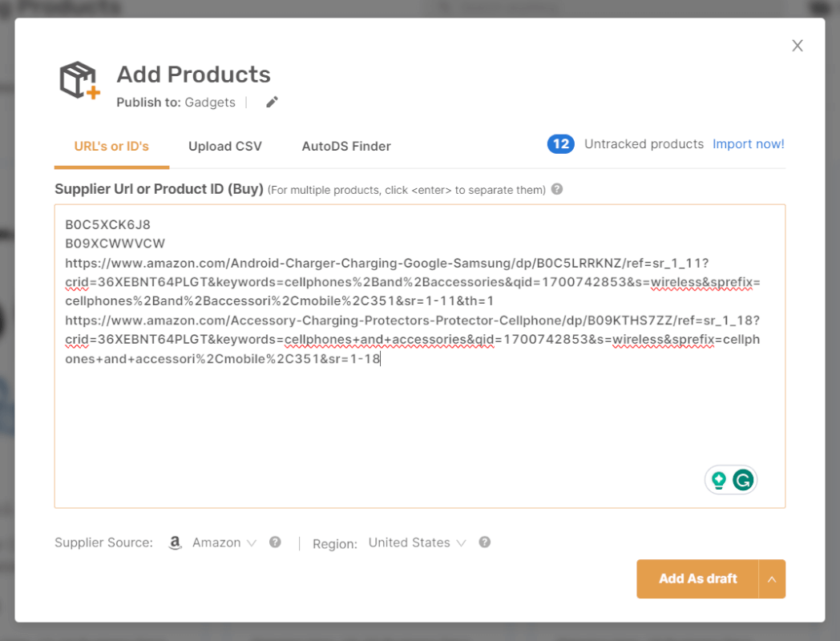The width and height of the screenshot is (840, 641).
Task: Expand the Add As draft options chevron
Action: [772, 579]
